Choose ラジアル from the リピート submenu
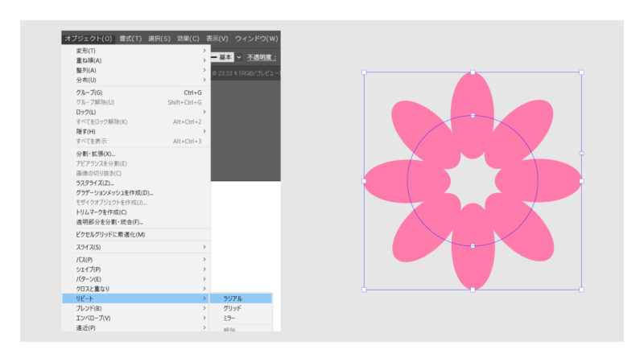 pyautogui.click(x=233, y=298)
